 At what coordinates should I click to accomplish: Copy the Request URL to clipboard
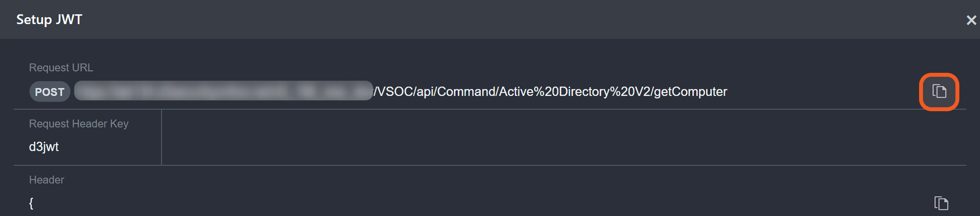coord(939,92)
